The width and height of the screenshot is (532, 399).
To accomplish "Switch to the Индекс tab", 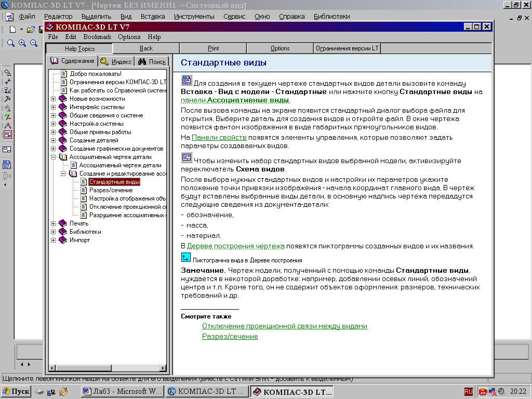I will click(x=116, y=61).
